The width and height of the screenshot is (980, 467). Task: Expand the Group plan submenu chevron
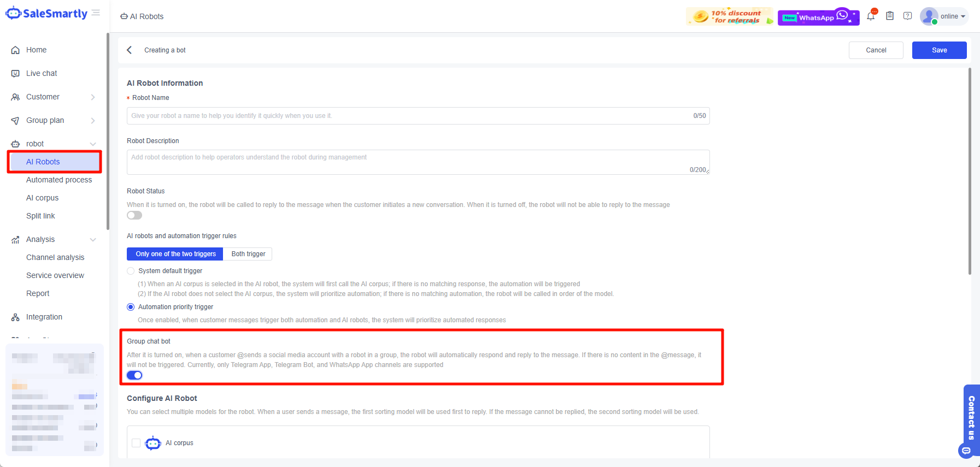coord(93,121)
